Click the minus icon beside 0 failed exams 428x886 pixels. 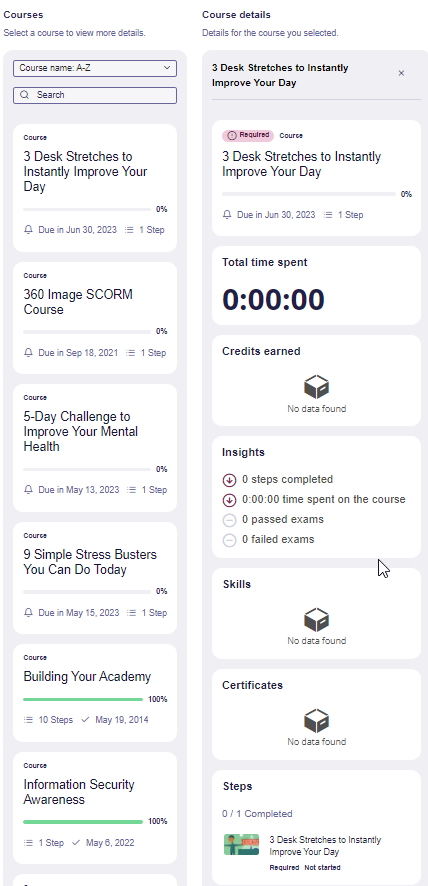click(x=229, y=541)
